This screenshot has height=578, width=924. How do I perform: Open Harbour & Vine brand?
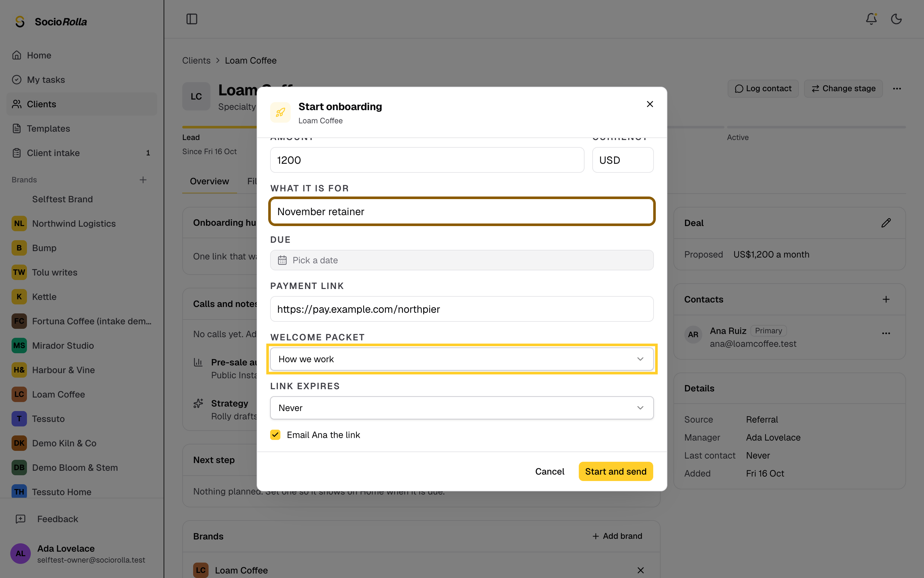click(82, 370)
